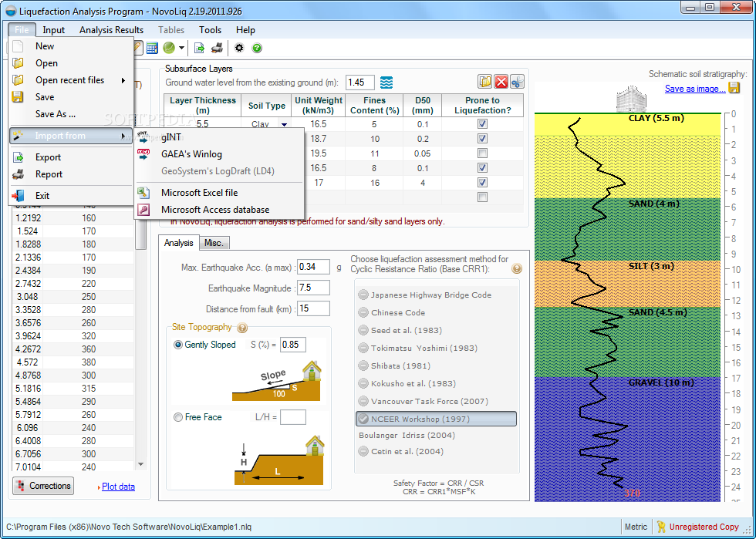Click the scroll down arrow of data list
Screen dimensions: 756x539
(140, 464)
